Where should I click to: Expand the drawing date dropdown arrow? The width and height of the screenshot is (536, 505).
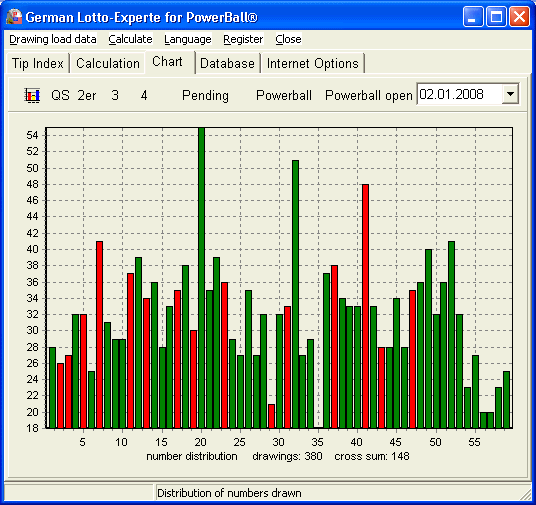click(510, 94)
